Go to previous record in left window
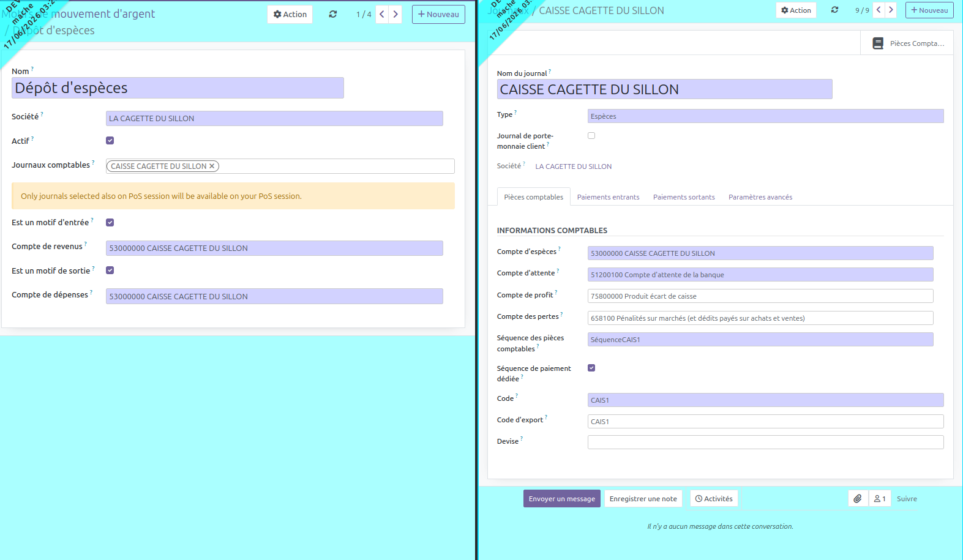Screen dimensions: 963x560 click(x=382, y=14)
